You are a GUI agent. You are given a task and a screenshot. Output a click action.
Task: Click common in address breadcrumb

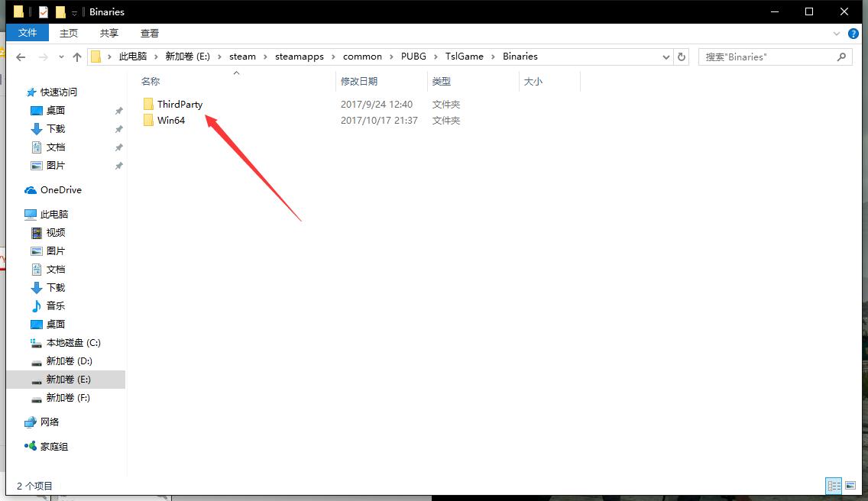(x=363, y=57)
